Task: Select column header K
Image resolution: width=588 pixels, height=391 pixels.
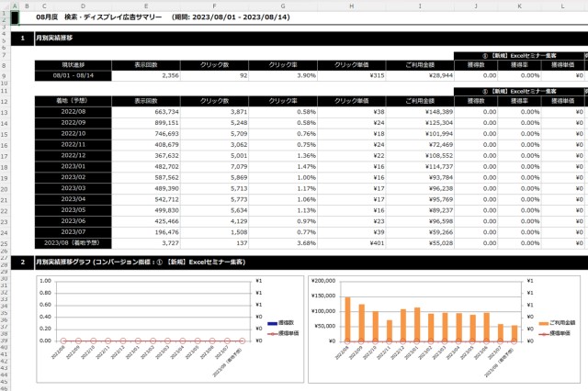Action: pyautogui.click(x=519, y=6)
